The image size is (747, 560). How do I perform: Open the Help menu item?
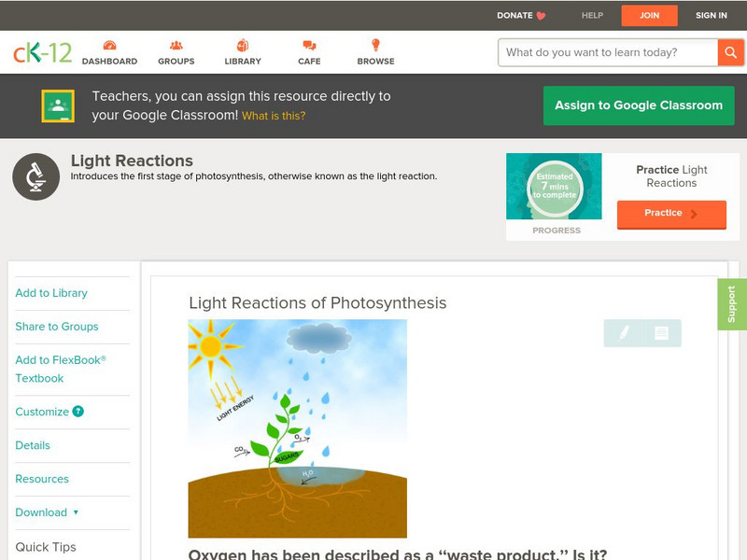point(593,15)
